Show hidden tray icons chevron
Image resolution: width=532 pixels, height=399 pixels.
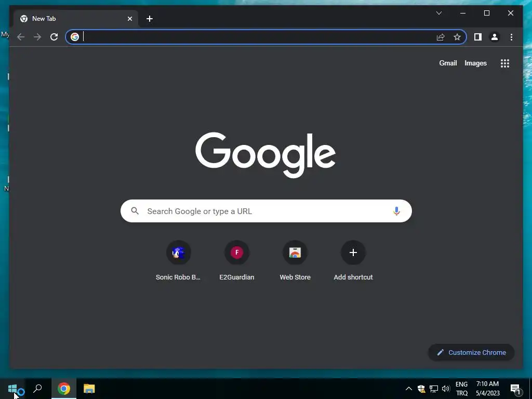point(408,389)
